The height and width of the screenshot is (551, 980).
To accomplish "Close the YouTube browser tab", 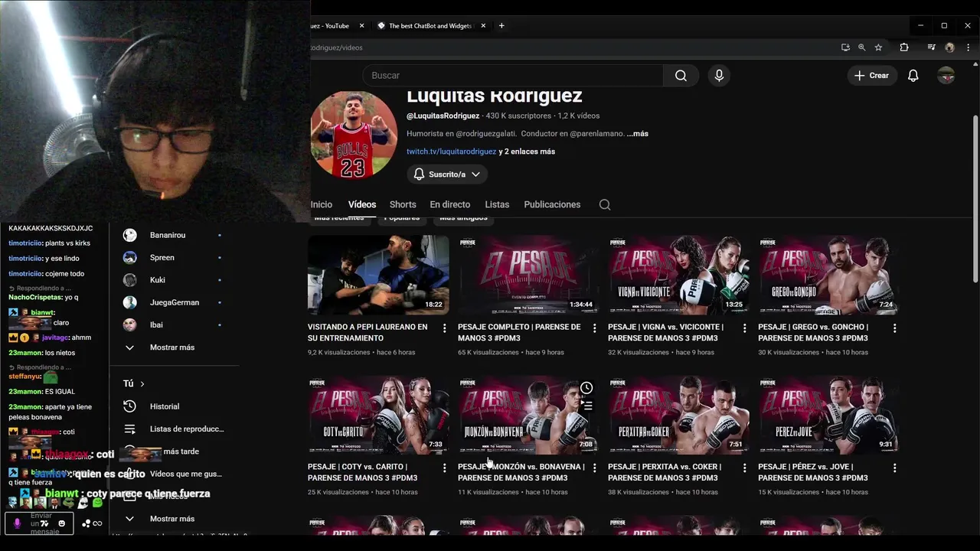I will click(x=361, y=25).
